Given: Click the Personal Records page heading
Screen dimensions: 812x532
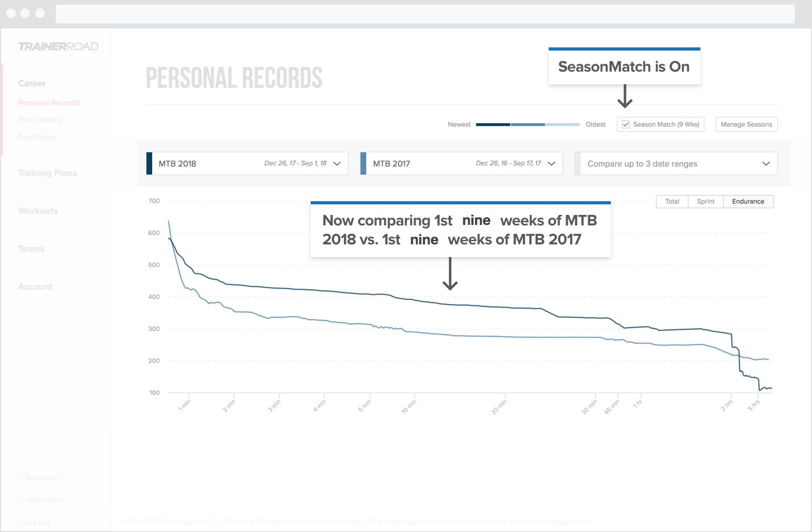Looking at the screenshot, I should (234, 78).
